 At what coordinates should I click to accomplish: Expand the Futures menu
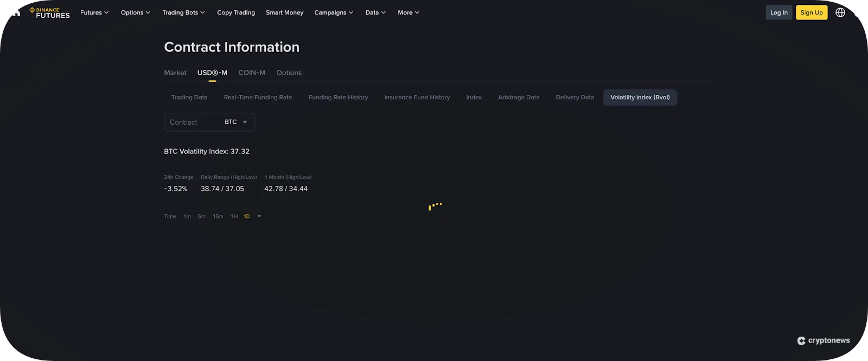pos(94,12)
